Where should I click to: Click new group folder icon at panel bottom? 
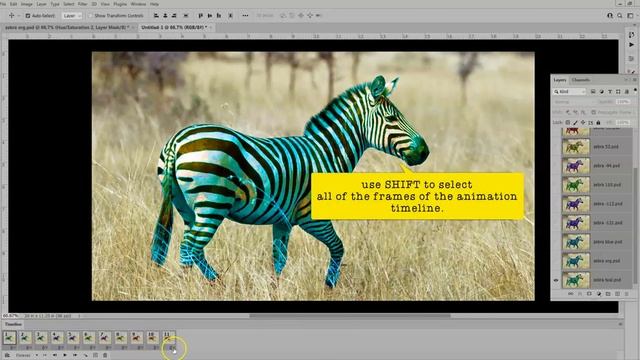pyautogui.click(x=608, y=293)
